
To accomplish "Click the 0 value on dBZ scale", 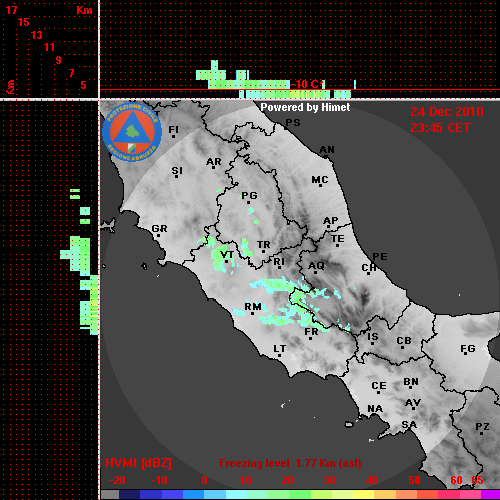I will click(205, 480).
